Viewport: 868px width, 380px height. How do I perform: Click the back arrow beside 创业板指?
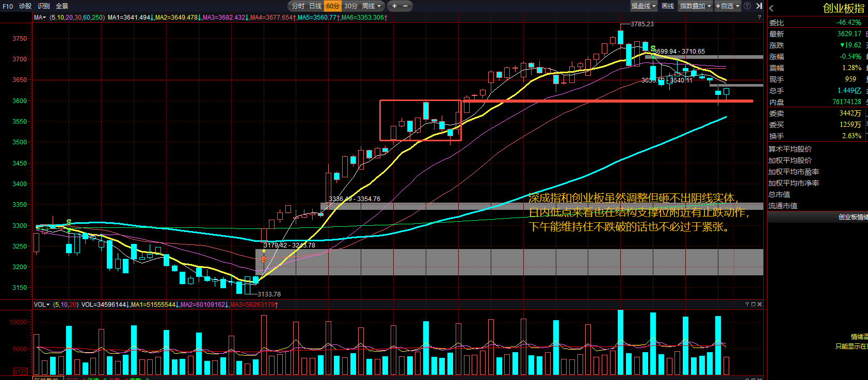coord(771,8)
